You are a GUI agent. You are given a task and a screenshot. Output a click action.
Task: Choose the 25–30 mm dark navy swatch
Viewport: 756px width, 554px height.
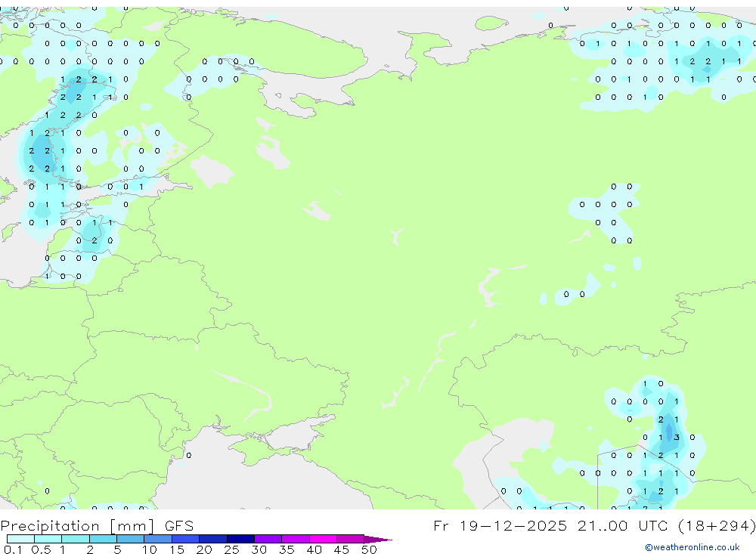pyautogui.click(x=240, y=539)
